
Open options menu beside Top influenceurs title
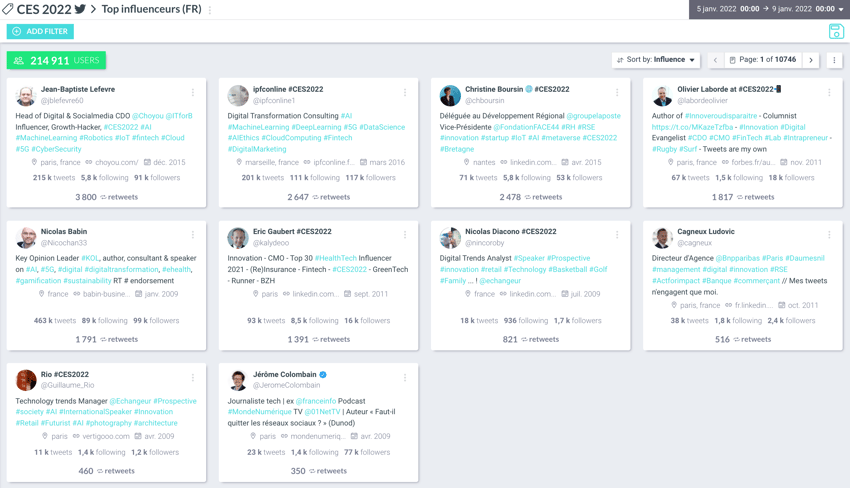(210, 10)
